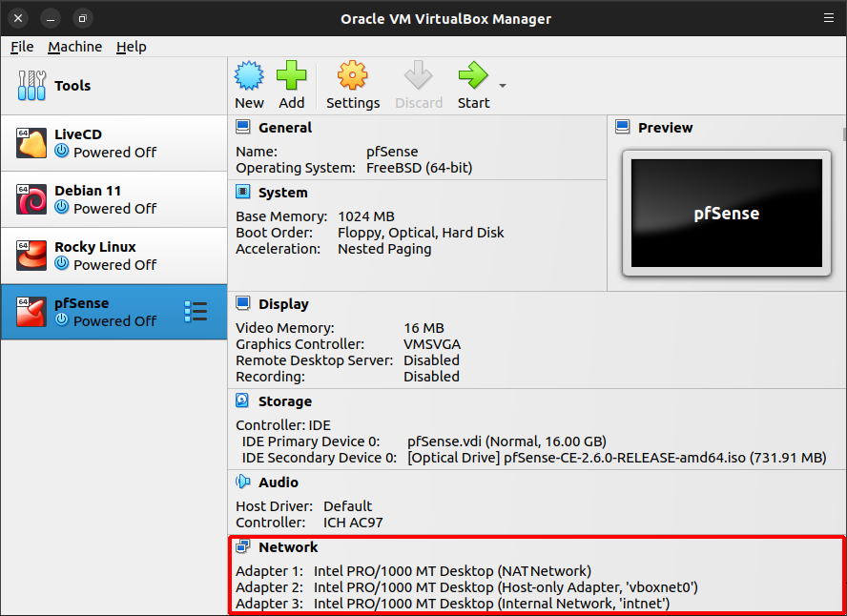The width and height of the screenshot is (847, 616).
Task: Click the Storage disk icon
Action: (x=242, y=400)
